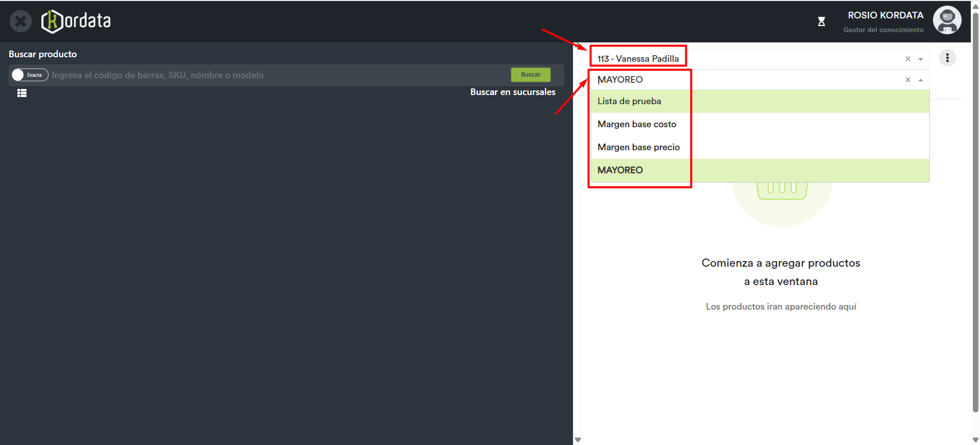The image size is (980, 445).
Task: Clear the Vanessa Padilla client selection
Action: (907, 59)
